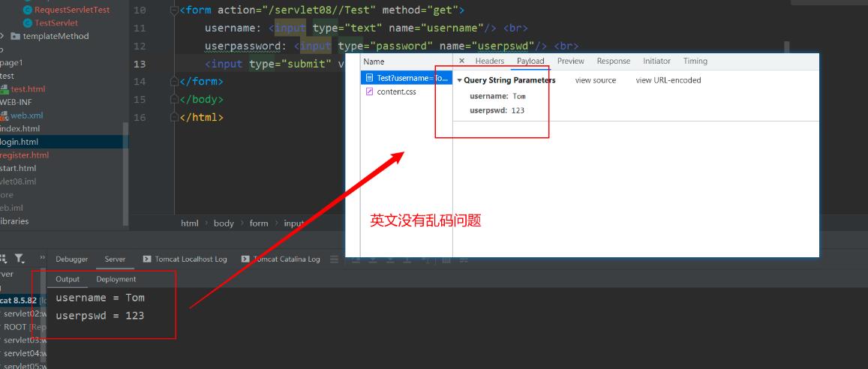The height and width of the screenshot is (369, 868).
Task: Click html in the editor breadcrumb
Action: [189, 223]
